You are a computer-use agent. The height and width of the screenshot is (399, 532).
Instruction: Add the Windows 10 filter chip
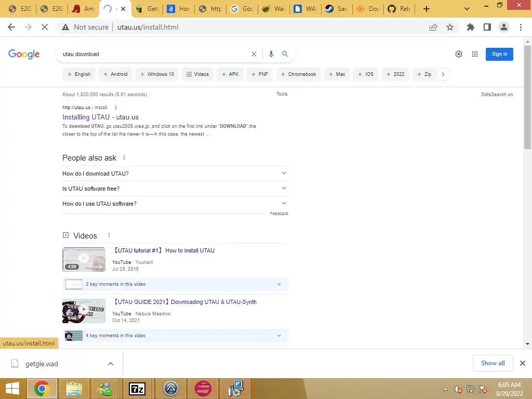[157, 74]
